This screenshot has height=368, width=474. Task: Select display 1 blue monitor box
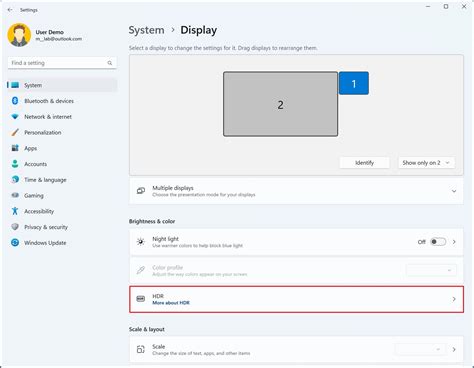[x=354, y=83]
